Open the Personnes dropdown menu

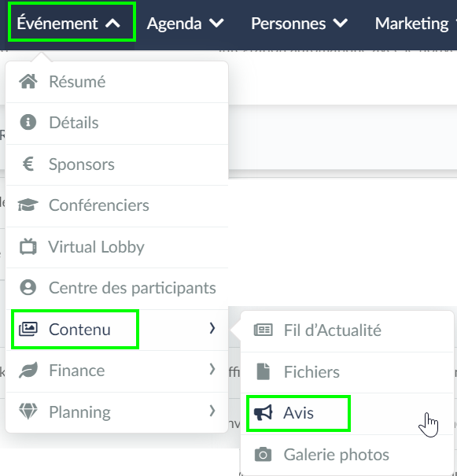pos(299,24)
